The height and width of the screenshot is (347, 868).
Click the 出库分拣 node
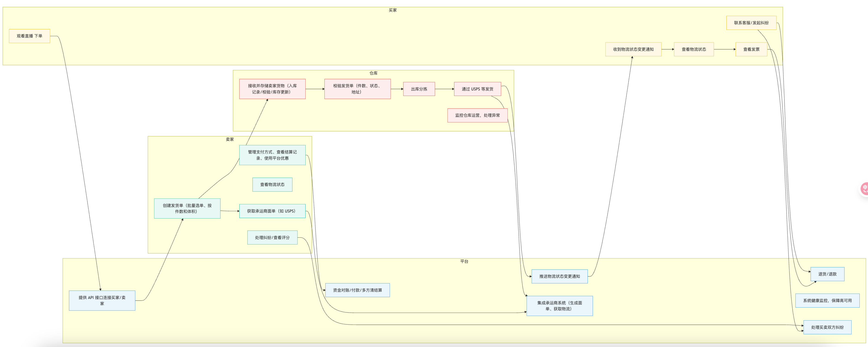pyautogui.click(x=419, y=89)
